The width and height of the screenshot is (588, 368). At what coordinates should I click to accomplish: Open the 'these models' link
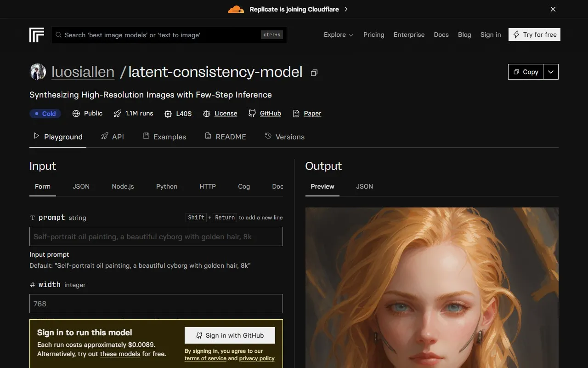click(x=120, y=354)
